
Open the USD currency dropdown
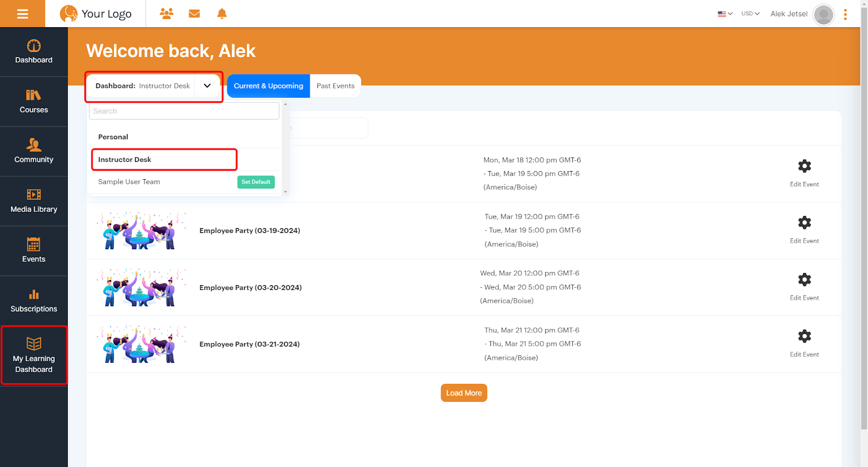[750, 14]
